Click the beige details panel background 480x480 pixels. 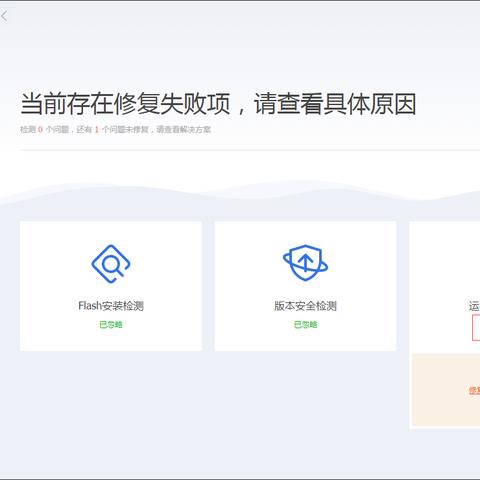[446, 390]
